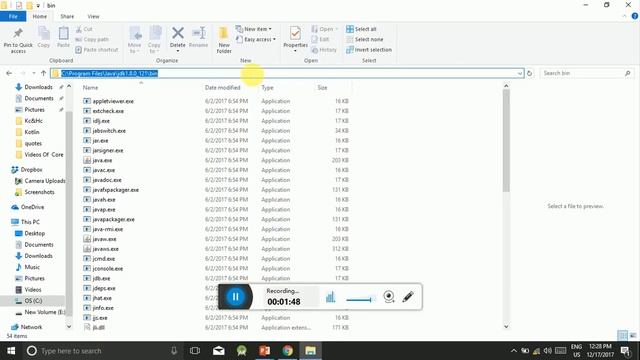Click the Edit ribbon item
The image size is (640, 360).
tap(320, 40)
